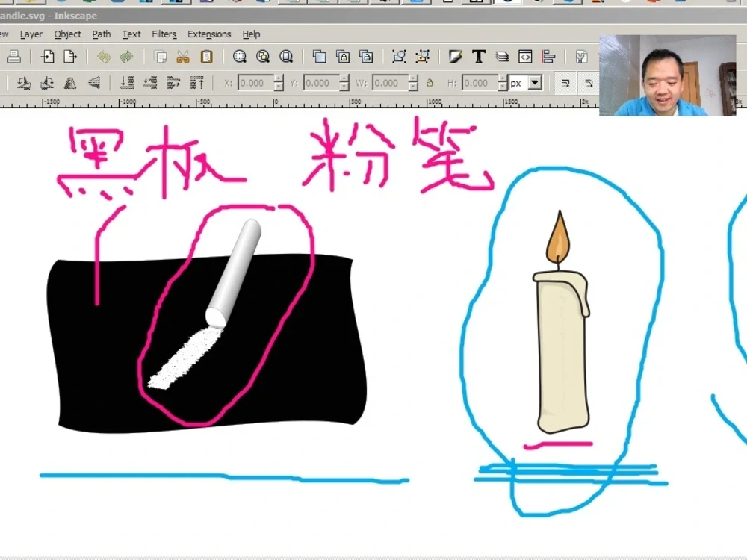
Task: Redo the last undone action
Action: coord(126,57)
